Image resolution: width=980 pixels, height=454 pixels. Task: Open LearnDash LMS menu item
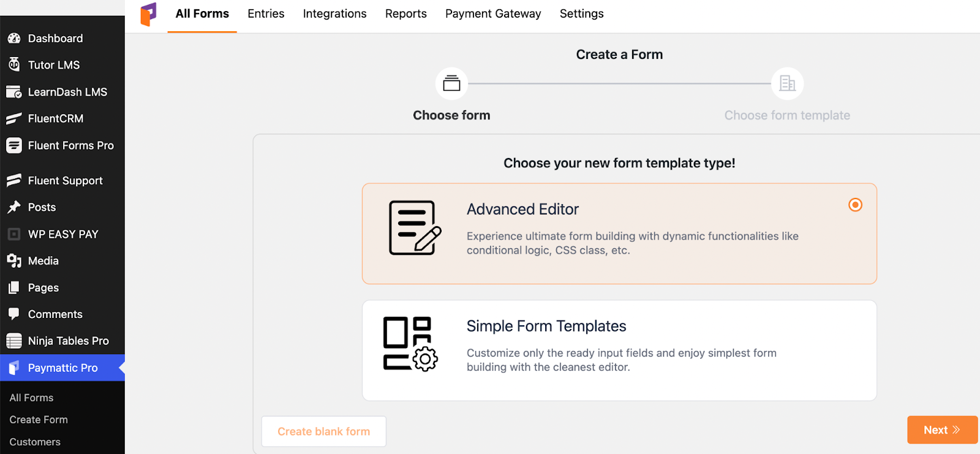pos(62,92)
